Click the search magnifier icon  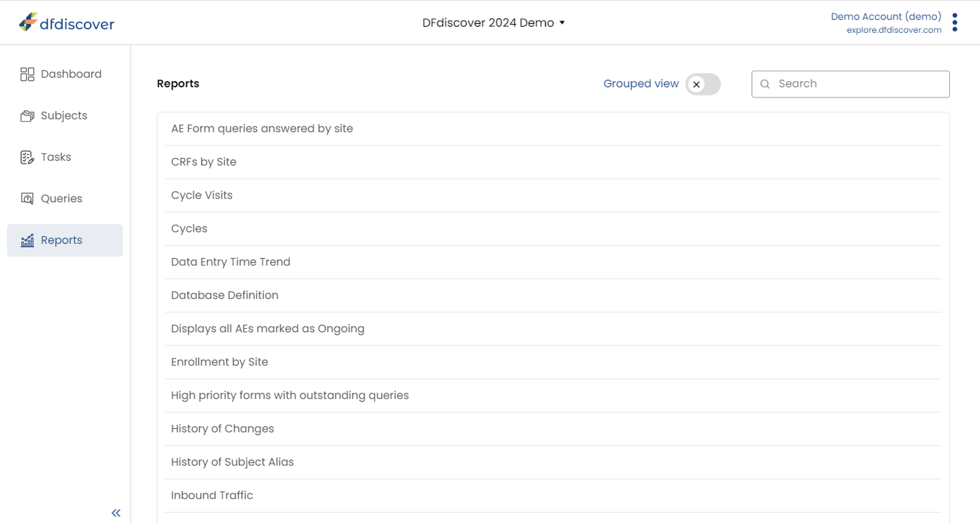pyautogui.click(x=765, y=84)
